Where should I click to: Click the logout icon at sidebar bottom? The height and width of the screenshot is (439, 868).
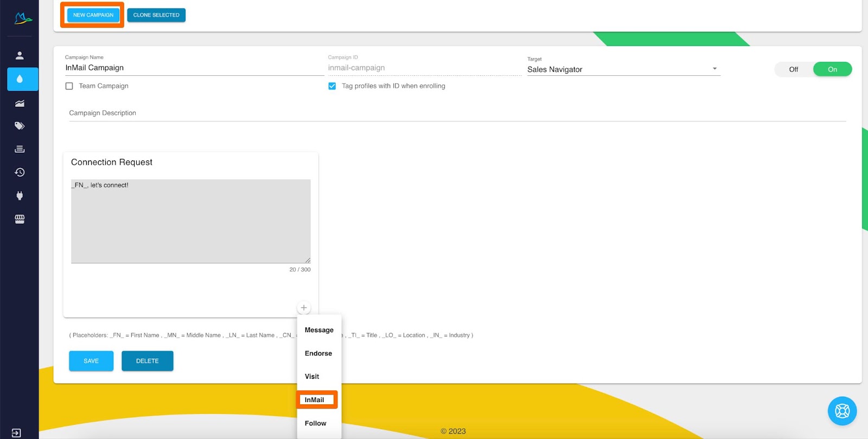tap(16, 433)
